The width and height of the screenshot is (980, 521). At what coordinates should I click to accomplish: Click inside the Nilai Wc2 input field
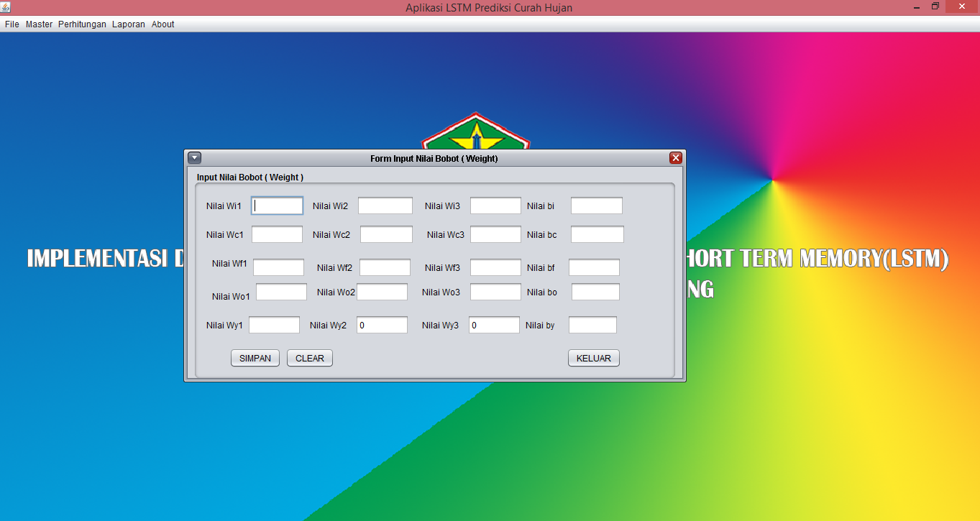386,234
